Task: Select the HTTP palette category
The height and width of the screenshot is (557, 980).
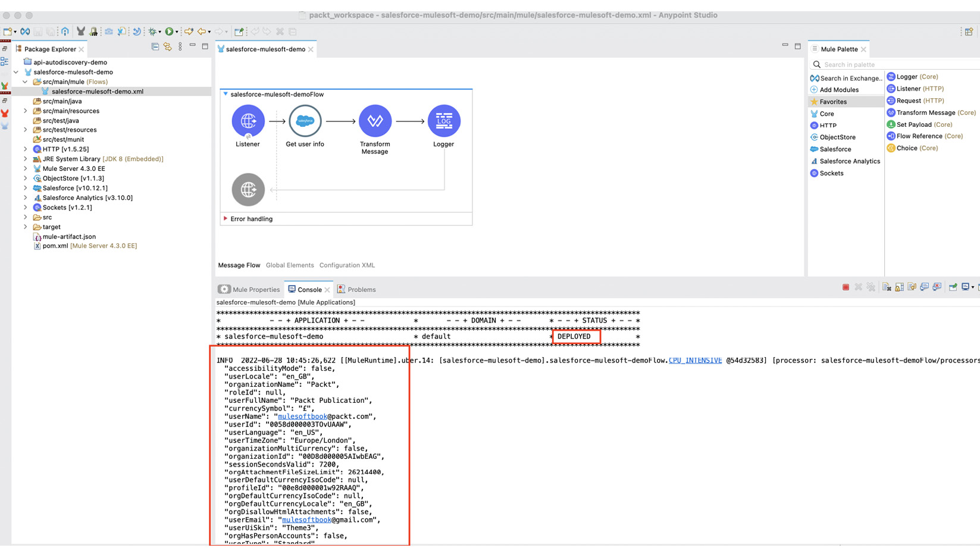Action: point(824,126)
